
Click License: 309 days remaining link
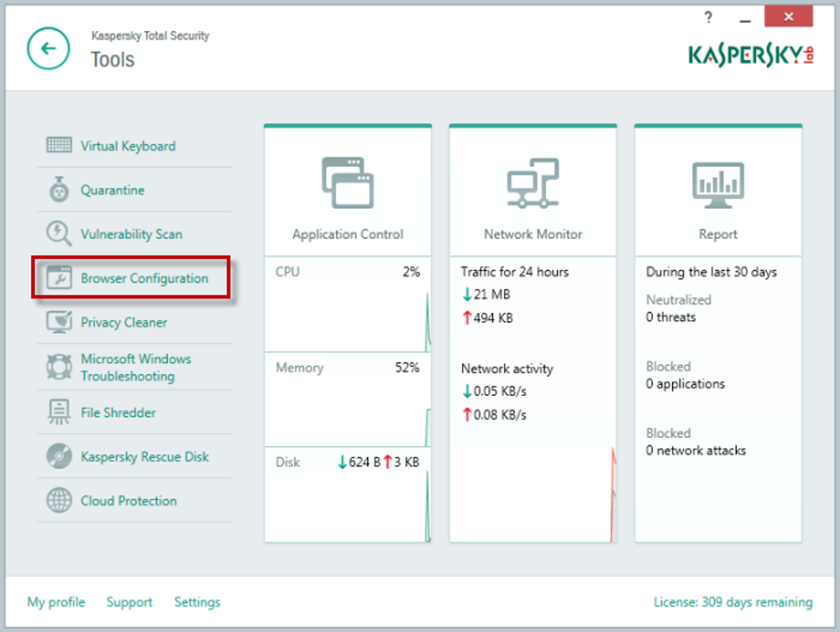[733, 602]
